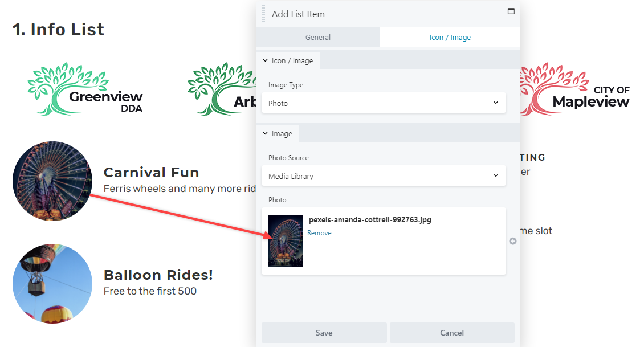The height and width of the screenshot is (347, 644).
Task: Click the plus icon beside the Photo field
Action: [x=513, y=241]
